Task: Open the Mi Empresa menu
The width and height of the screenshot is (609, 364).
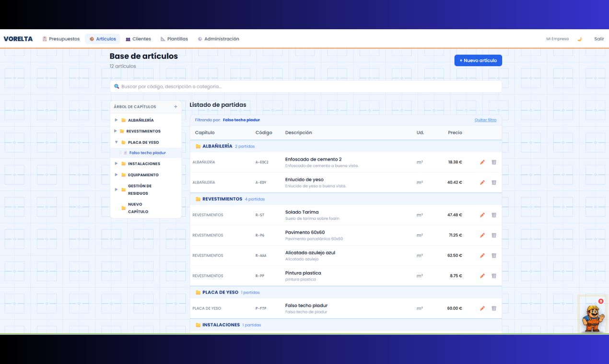Action: pos(557,39)
